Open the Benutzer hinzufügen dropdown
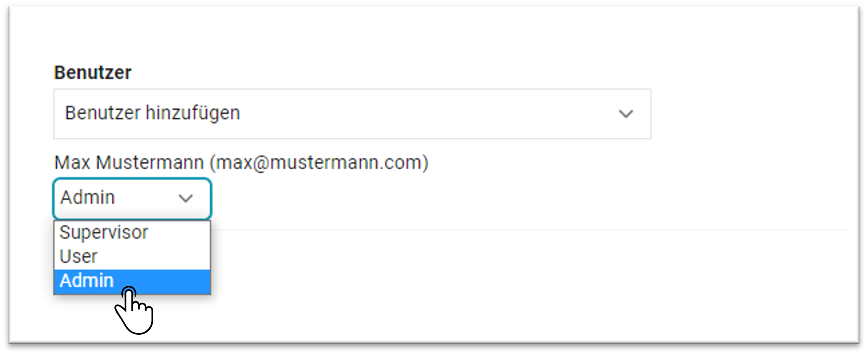This screenshot has height=355, width=868. [x=352, y=114]
